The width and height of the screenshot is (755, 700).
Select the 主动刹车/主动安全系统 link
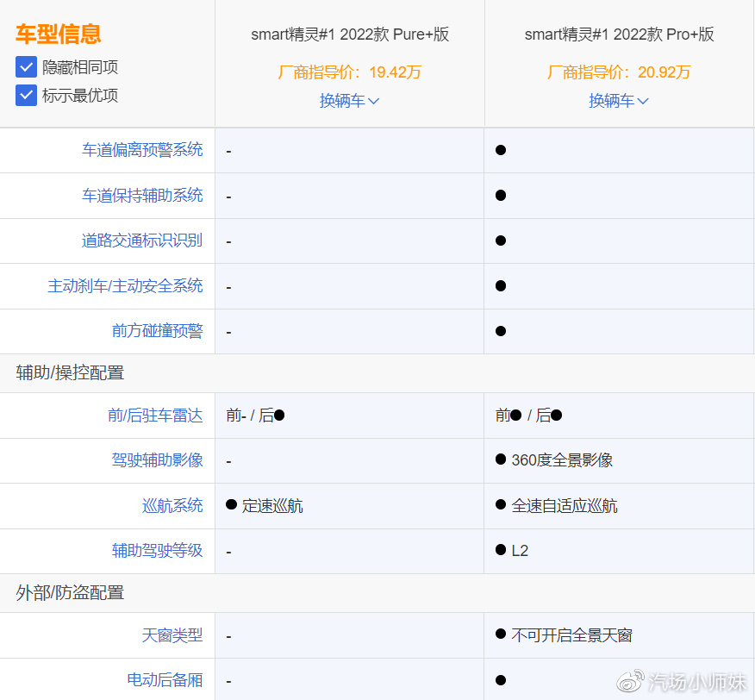point(125,285)
